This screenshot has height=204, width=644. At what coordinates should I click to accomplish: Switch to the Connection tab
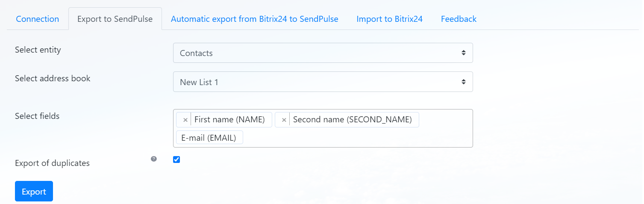coord(38,19)
